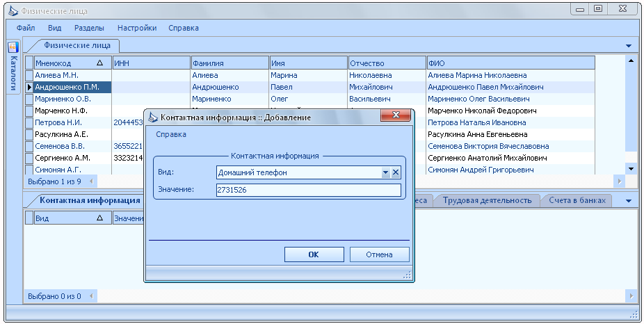Open the Вид dropdown arrow in dialog
The width and height of the screenshot is (644, 324).
[x=386, y=172]
